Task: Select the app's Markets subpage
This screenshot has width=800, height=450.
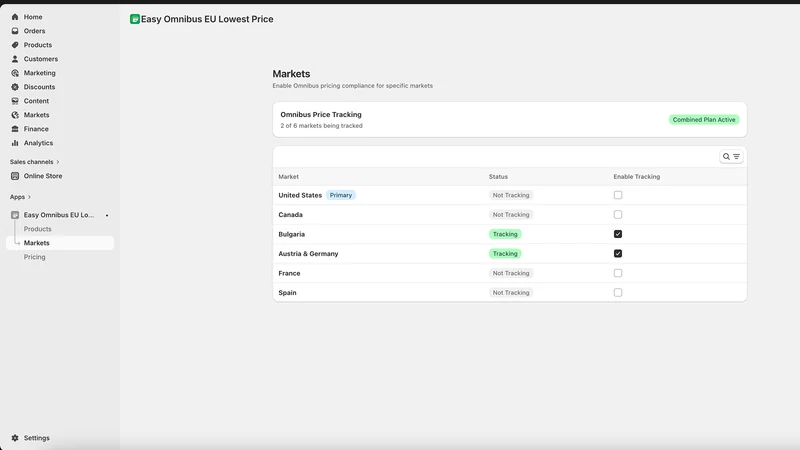Action: [x=60, y=243]
